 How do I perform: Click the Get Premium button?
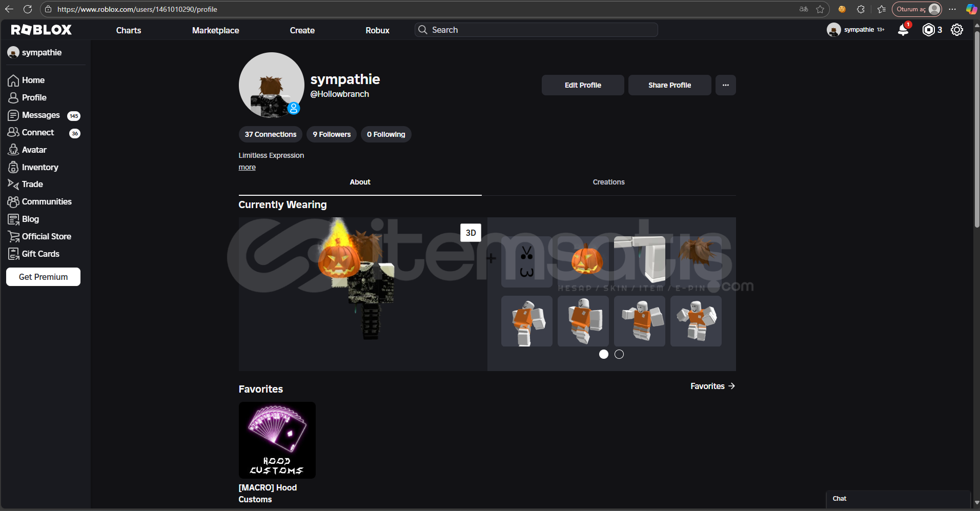pos(44,277)
